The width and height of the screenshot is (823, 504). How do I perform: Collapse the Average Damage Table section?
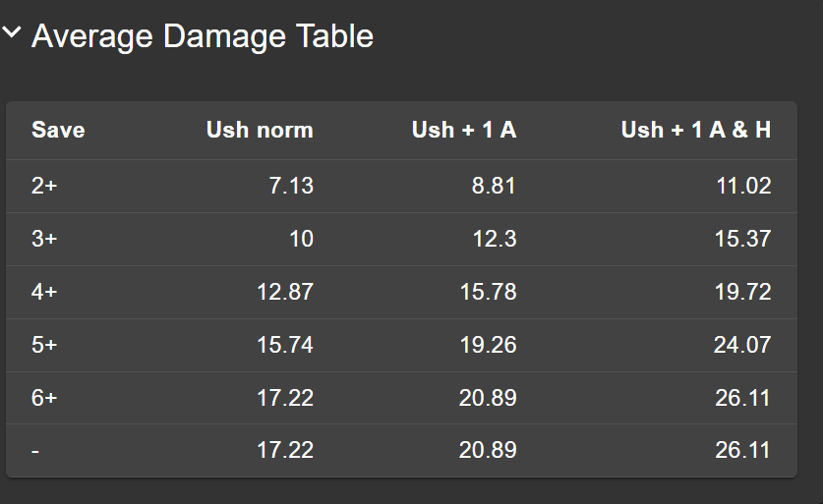click(12, 33)
